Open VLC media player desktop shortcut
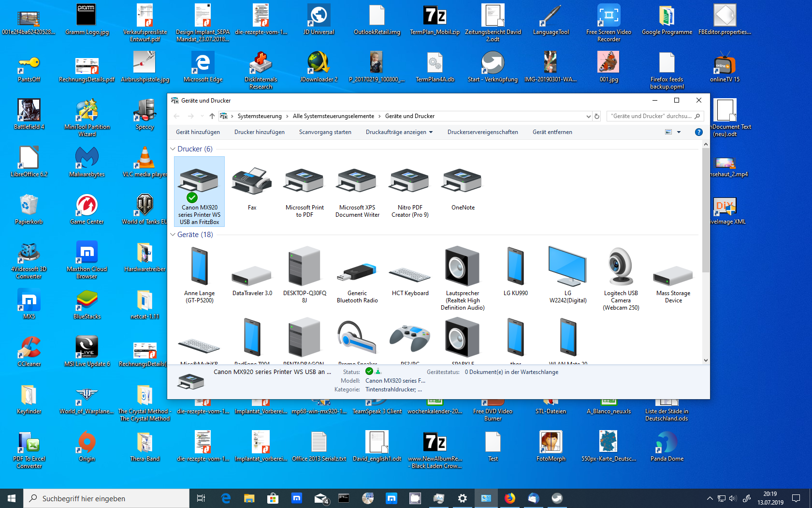Screen dimensions: 812x508 [x=145, y=162]
